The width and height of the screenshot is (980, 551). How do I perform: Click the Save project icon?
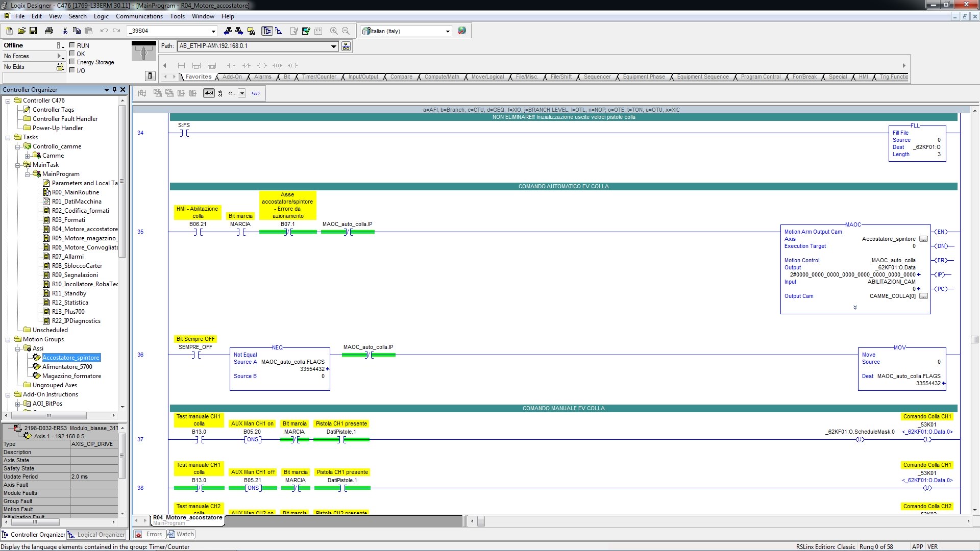tap(33, 31)
